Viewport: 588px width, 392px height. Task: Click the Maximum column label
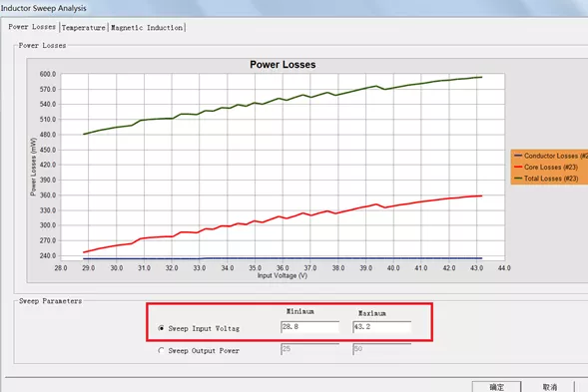372,313
